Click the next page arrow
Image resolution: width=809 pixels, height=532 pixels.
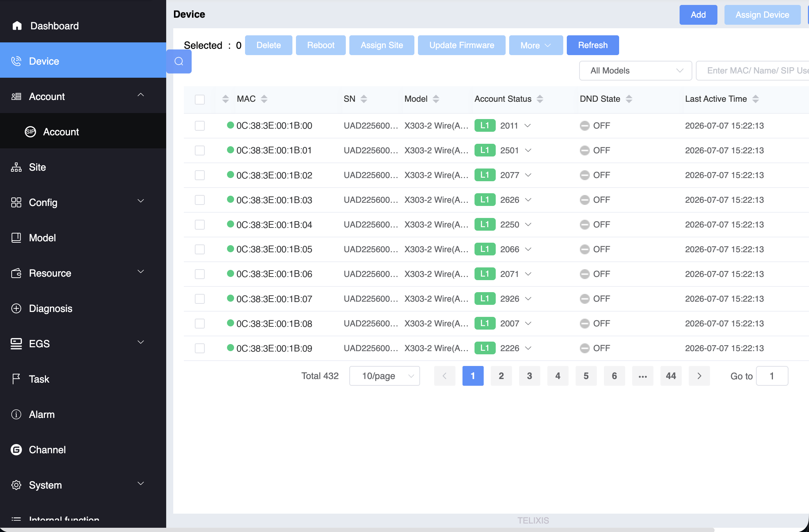699,376
